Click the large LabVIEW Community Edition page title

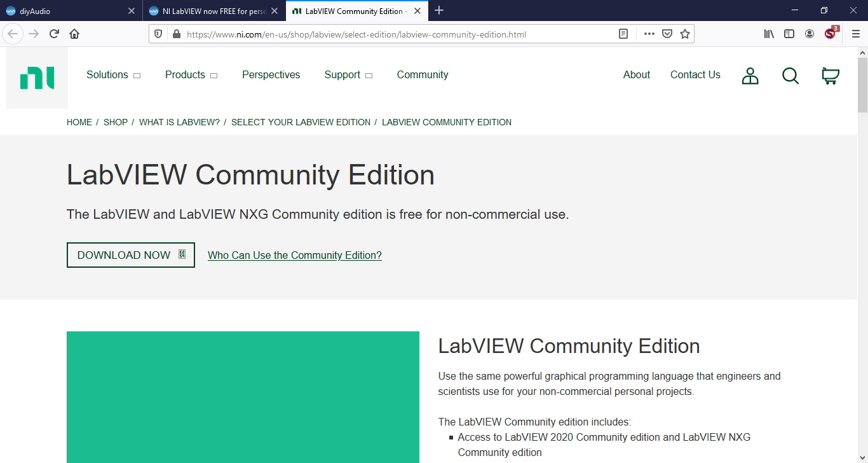click(x=250, y=175)
